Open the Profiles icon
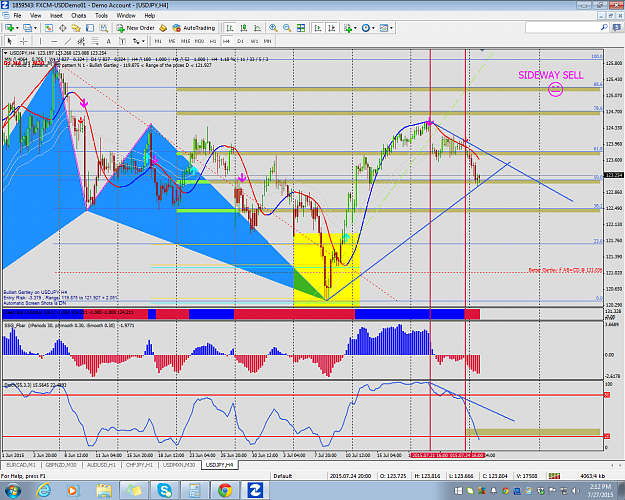 tap(27, 28)
